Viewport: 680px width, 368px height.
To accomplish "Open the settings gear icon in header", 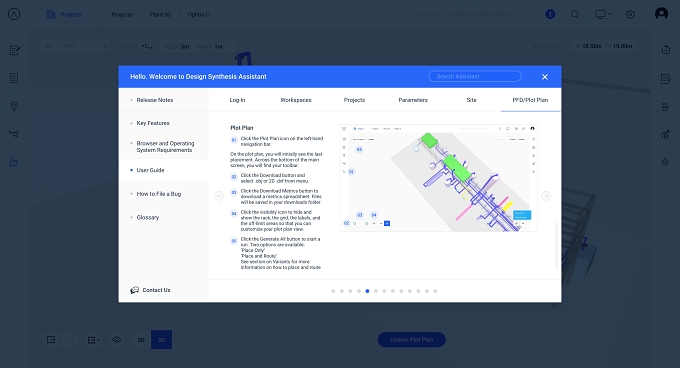I will (x=631, y=14).
